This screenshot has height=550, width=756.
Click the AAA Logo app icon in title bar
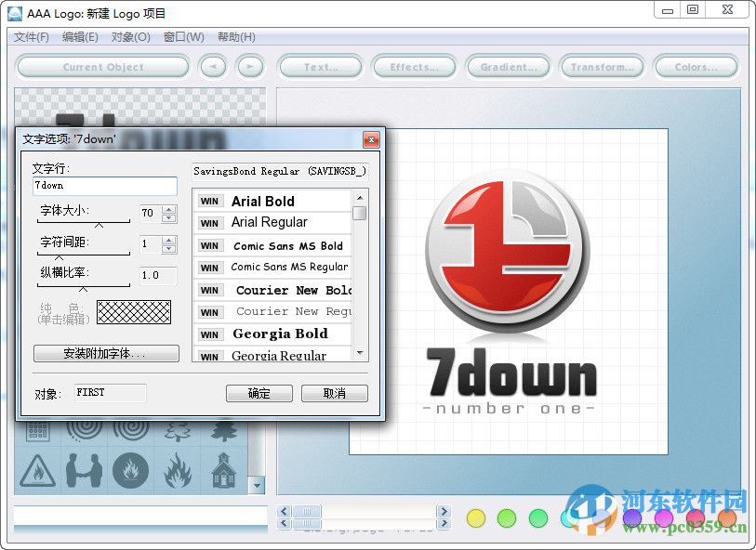(15, 13)
